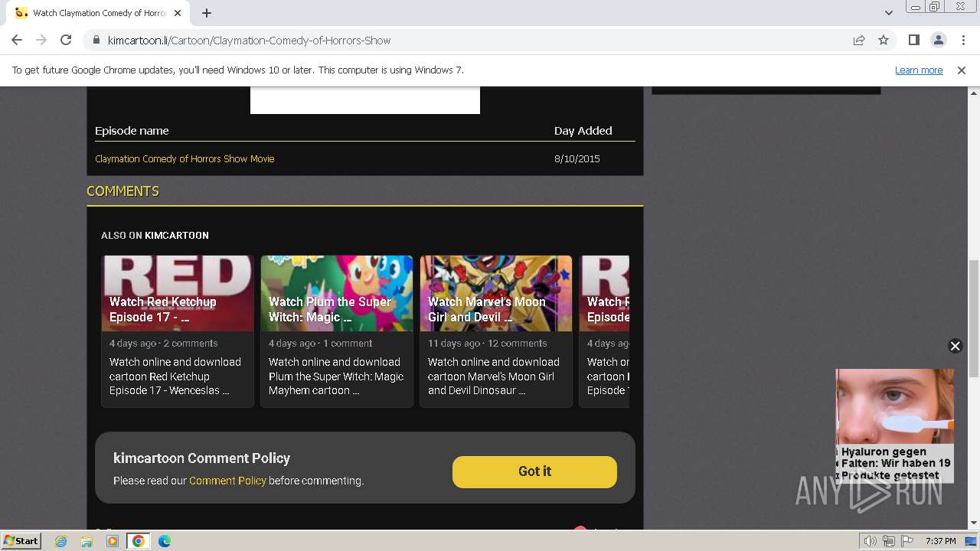Viewport: 980px width, 551px height.
Task: Open the Watch Red Ketchup Episode 17 card
Action: click(178, 331)
